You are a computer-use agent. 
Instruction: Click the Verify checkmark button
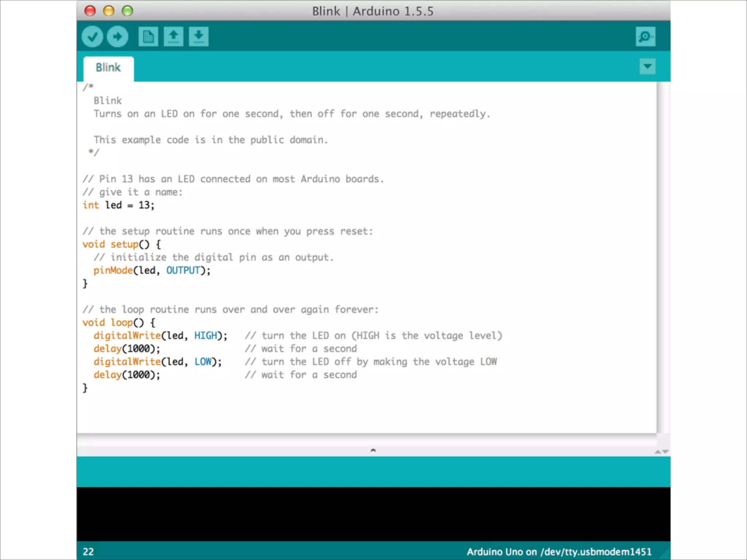click(x=92, y=36)
